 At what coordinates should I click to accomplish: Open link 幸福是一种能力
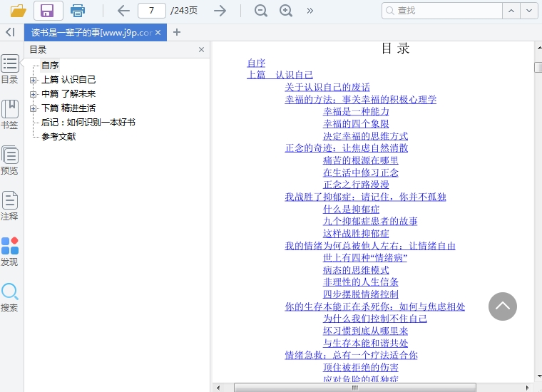[356, 112]
